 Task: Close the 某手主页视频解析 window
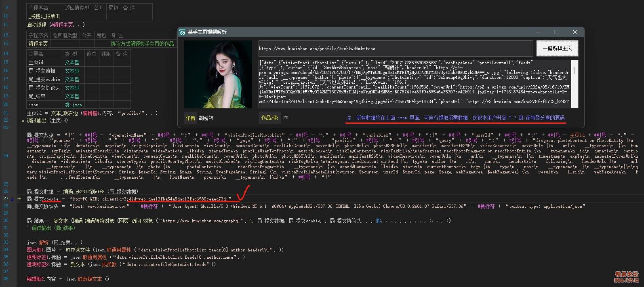tap(575, 32)
